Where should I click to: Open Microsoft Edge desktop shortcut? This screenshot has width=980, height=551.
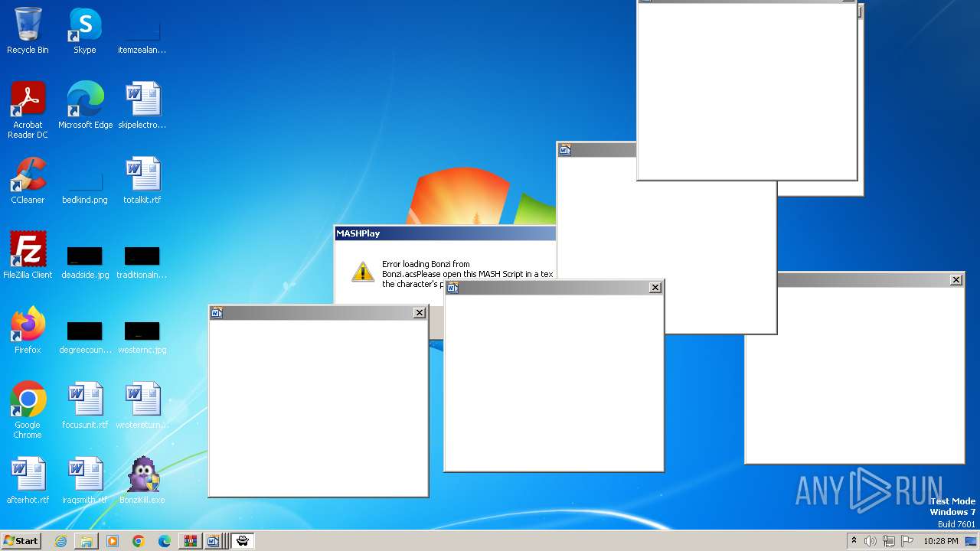coord(85,106)
